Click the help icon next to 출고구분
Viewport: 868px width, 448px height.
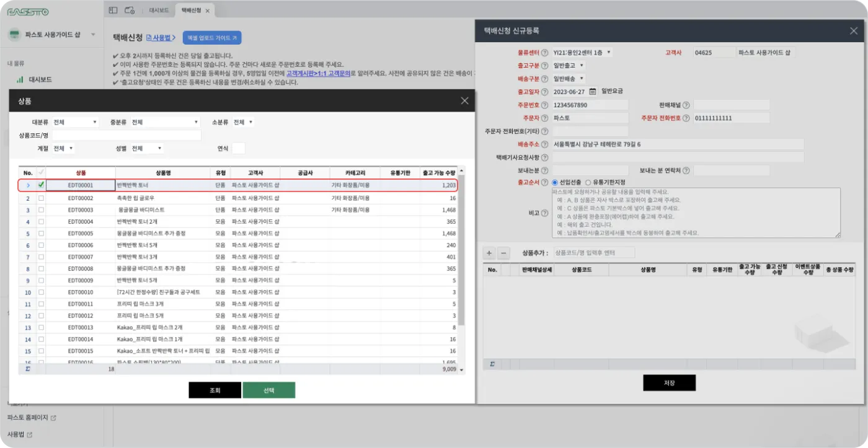(x=544, y=66)
